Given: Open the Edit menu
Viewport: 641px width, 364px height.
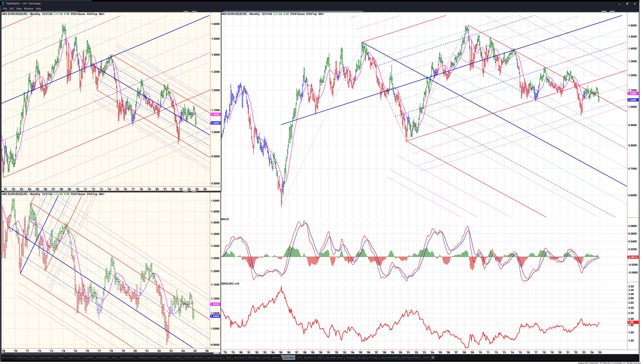Looking at the screenshot, I should click(x=11, y=8).
